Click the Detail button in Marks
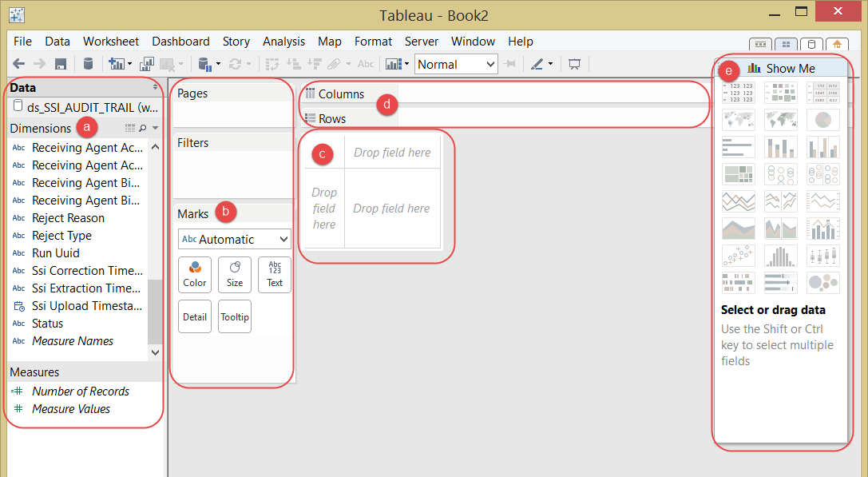 pos(195,316)
